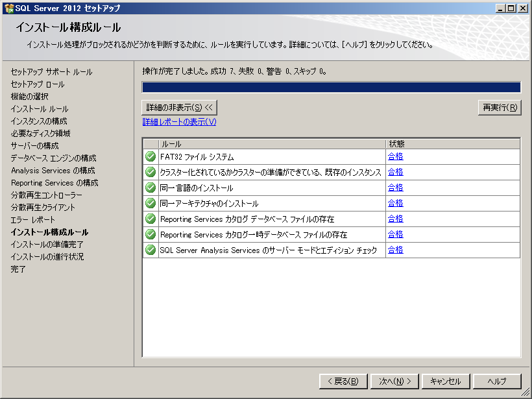This screenshot has width=532, height=399.
Task: Click green check icon for 同一アーキテクチャのインストール
Action: pos(151,203)
